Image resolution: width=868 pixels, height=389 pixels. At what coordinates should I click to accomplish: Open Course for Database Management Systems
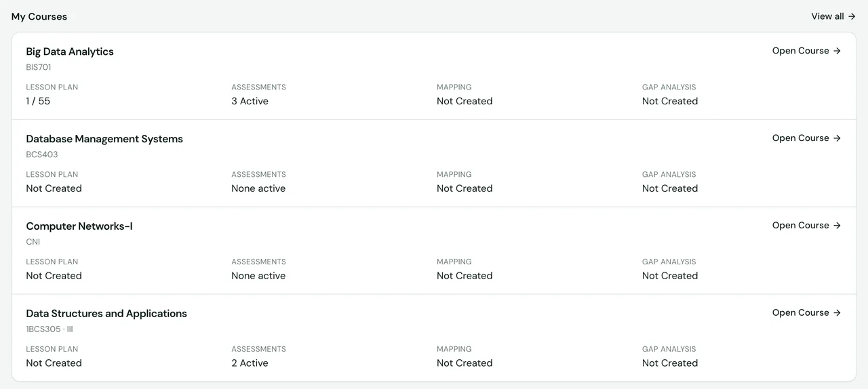tap(806, 138)
